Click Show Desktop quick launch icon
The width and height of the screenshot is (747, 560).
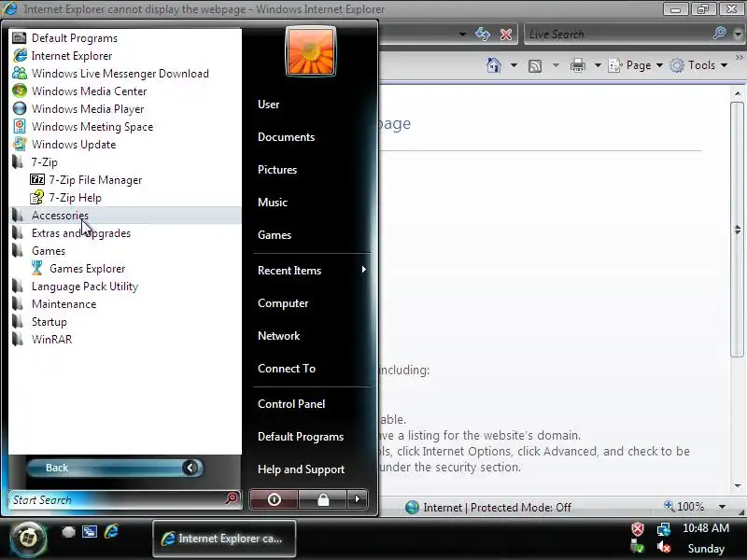pos(68,531)
